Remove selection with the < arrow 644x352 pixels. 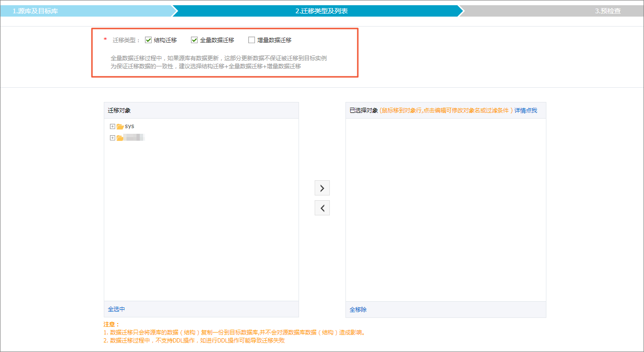[322, 208]
